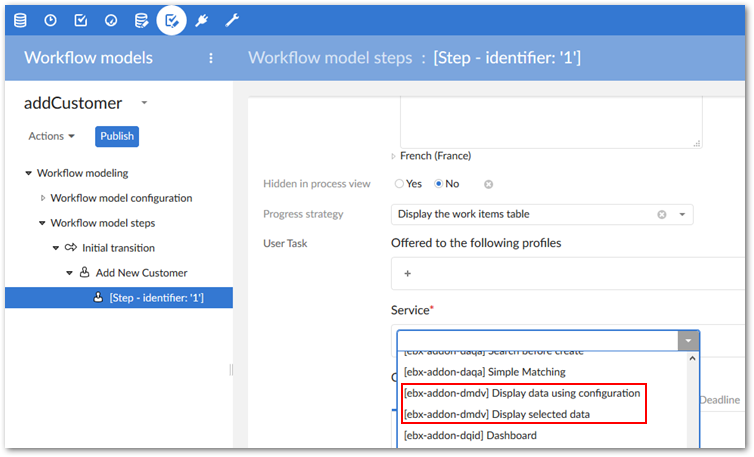Click the Workflow model steps breadcrumb
Screen dimensions: 754x457
[330, 58]
